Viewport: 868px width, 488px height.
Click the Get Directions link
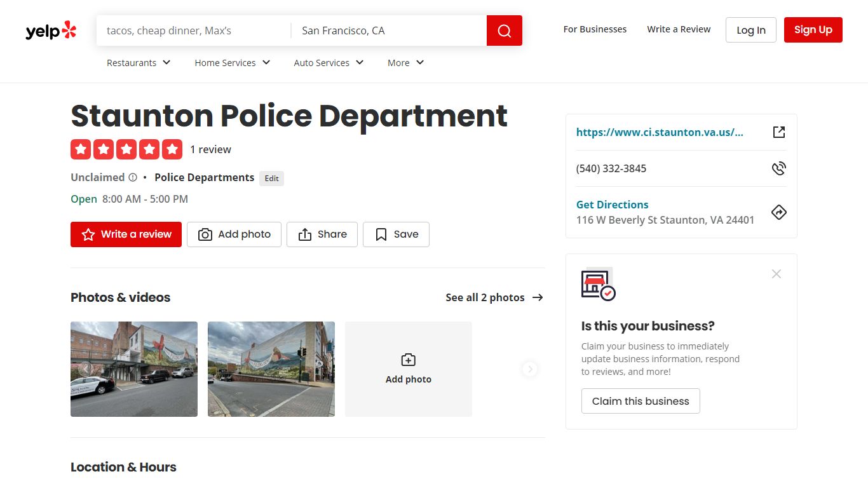coord(612,205)
